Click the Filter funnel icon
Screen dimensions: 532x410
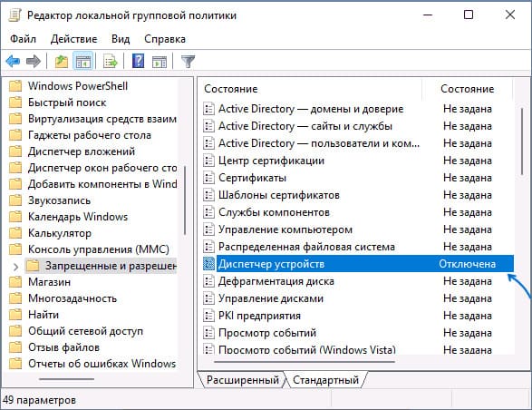[188, 62]
